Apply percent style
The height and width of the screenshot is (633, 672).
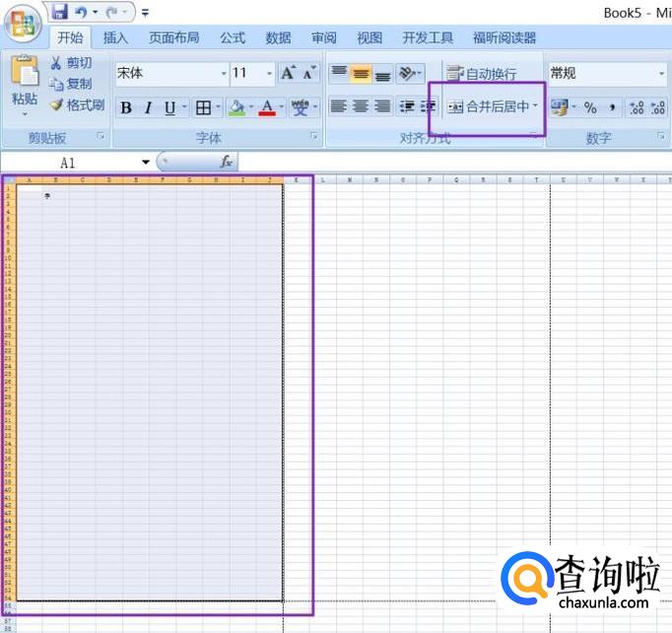pos(590,107)
